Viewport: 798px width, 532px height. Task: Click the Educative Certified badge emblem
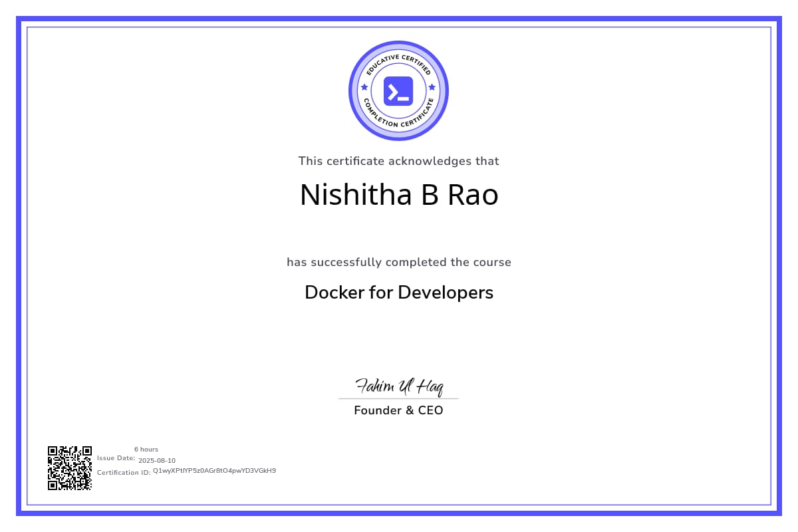click(x=398, y=90)
